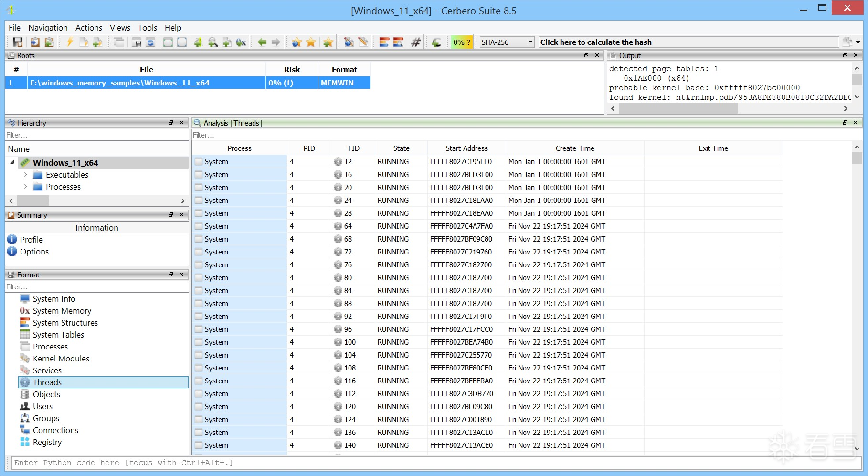This screenshot has width=868, height=476.
Task: Click the star with globe icon
Action: click(296, 42)
